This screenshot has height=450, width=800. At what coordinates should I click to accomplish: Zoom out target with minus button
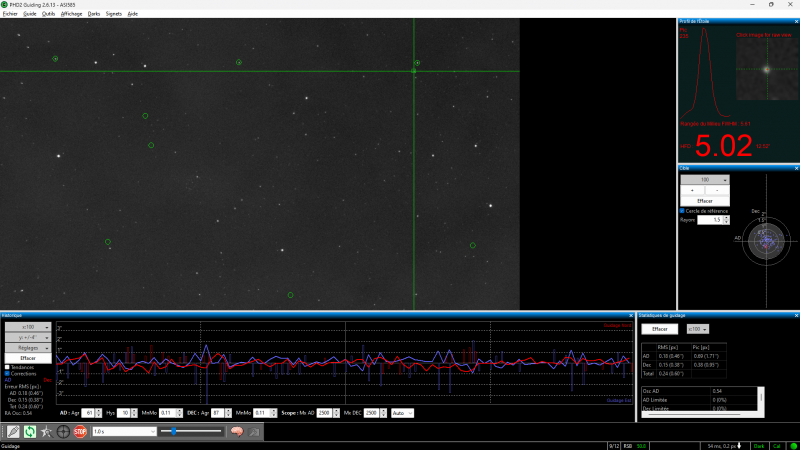tap(717, 190)
